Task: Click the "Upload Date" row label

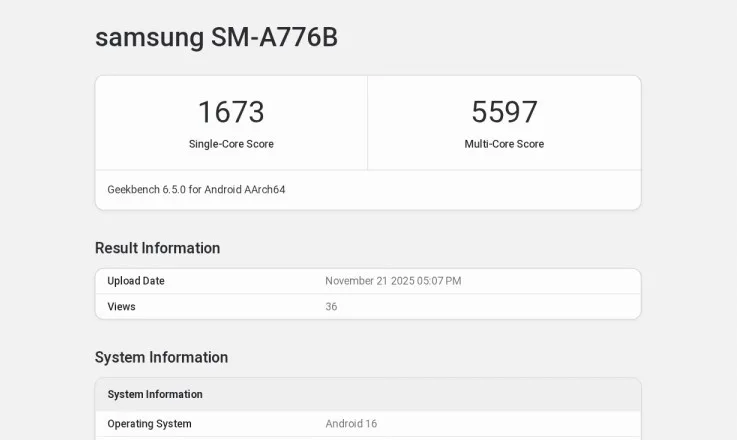Action: 136,281
